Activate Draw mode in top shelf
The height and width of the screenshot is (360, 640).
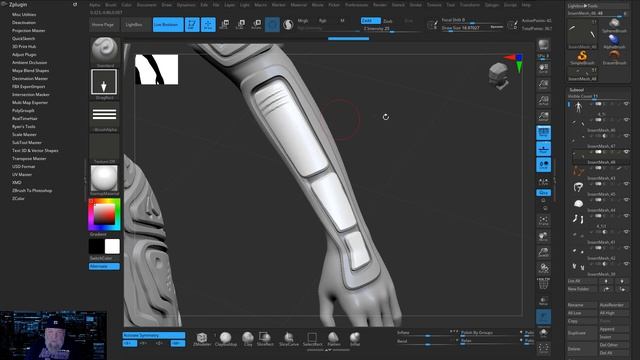click(x=208, y=24)
